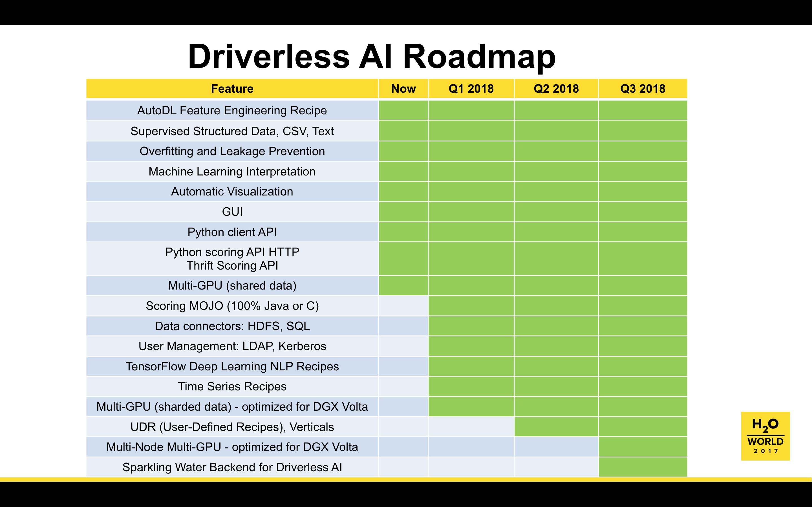Select AutoDL Feature Engineering Recipe row label
This screenshot has height=507, width=812.
pyautogui.click(x=232, y=110)
